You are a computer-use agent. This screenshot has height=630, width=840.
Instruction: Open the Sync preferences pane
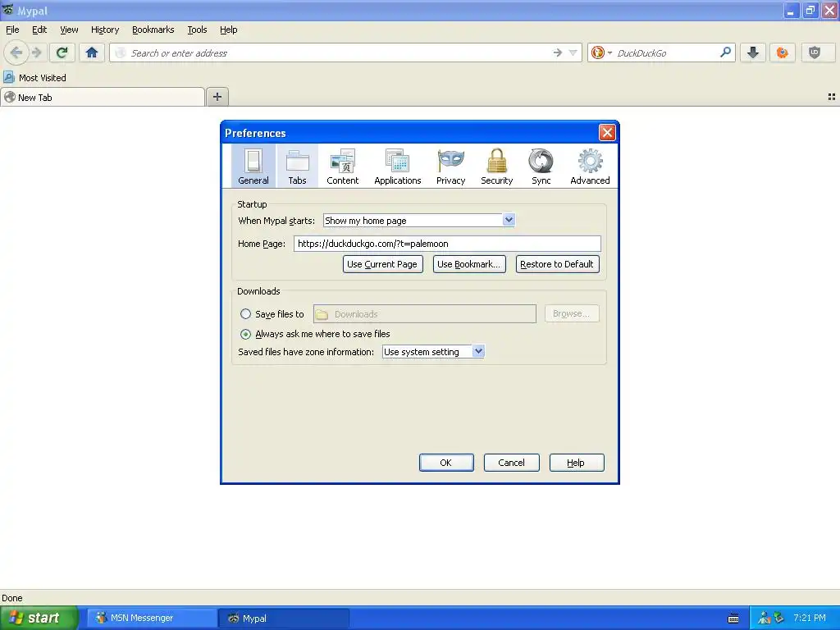pyautogui.click(x=541, y=166)
